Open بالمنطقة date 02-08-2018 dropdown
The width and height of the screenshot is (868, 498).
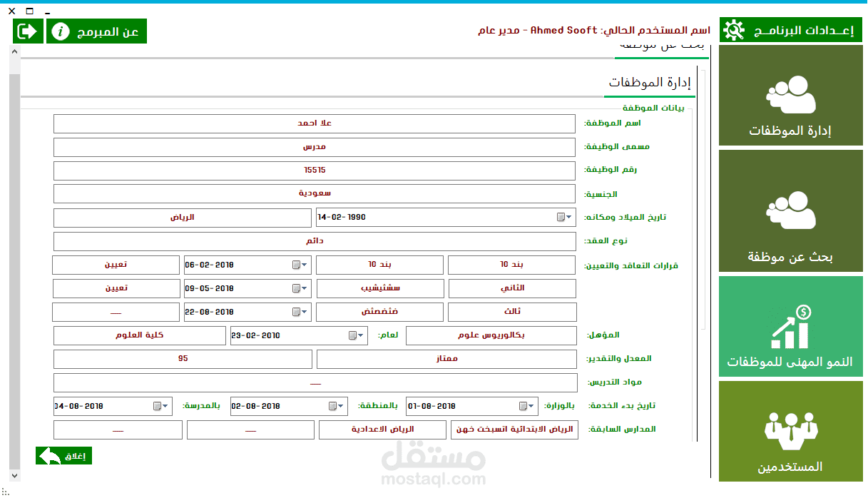[x=342, y=406]
